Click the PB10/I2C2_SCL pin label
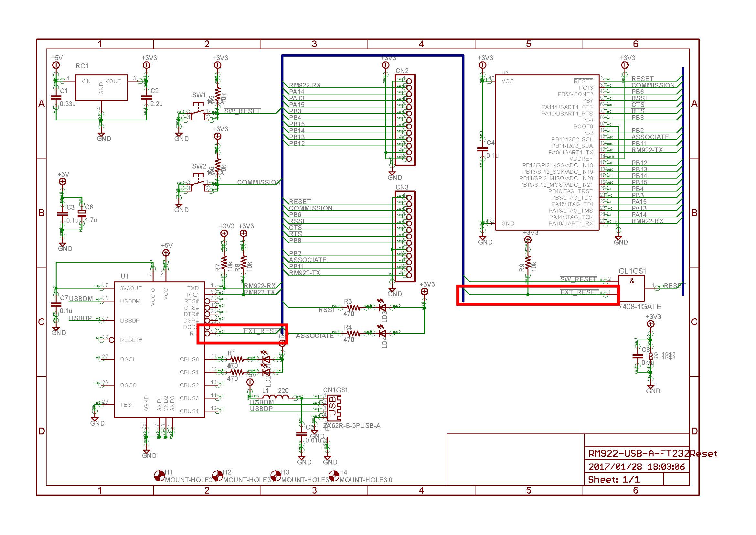The height and width of the screenshot is (535, 756). click(x=572, y=139)
